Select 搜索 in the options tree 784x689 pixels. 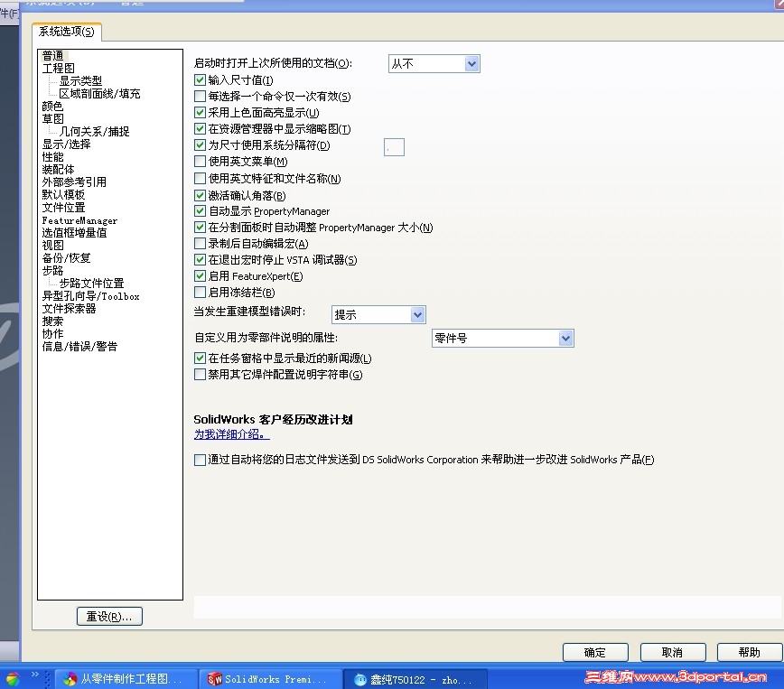(x=53, y=321)
